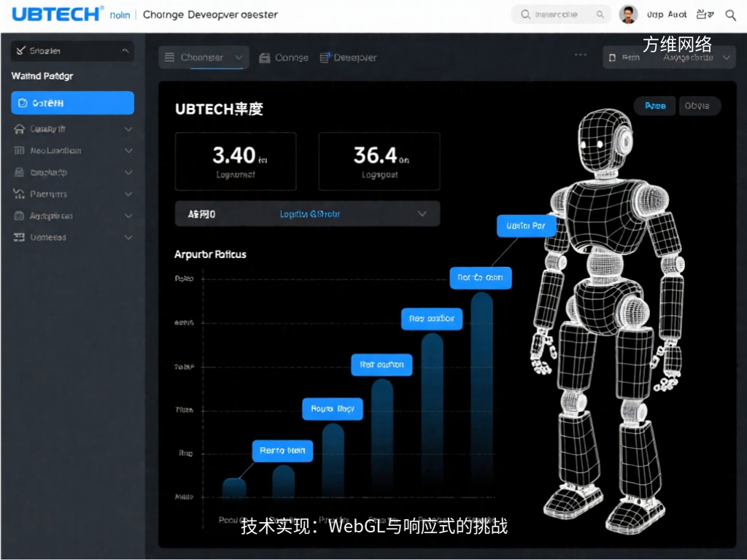Screen dimensions: 747x560
Task: Click the UBTECH logo
Action: [57, 14]
